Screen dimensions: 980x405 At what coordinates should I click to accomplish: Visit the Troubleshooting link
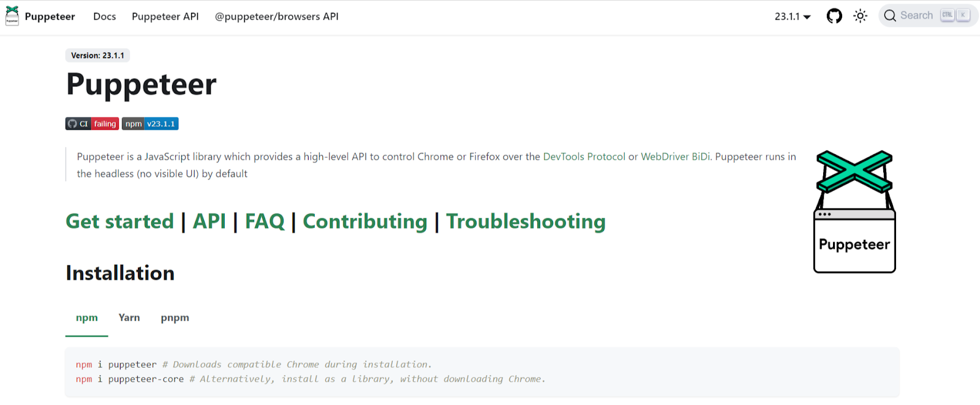pos(526,221)
